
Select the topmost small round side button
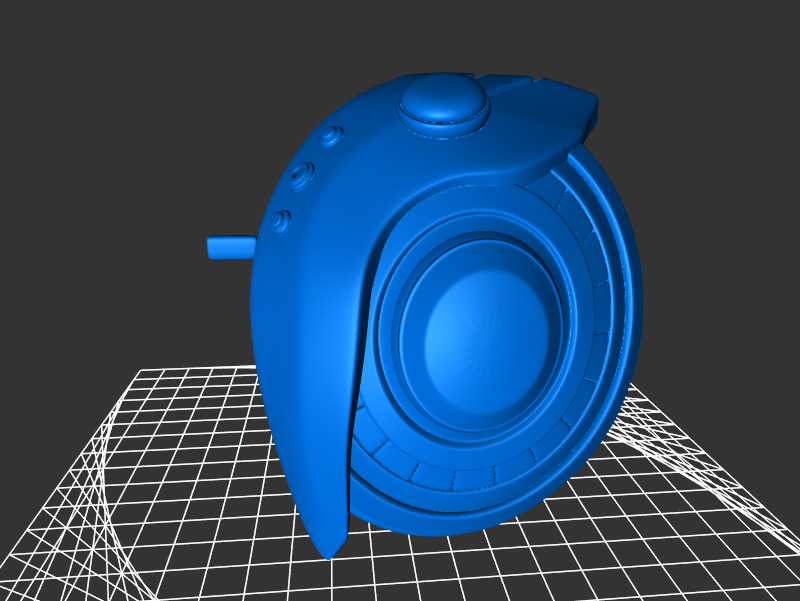click(333, 134)
